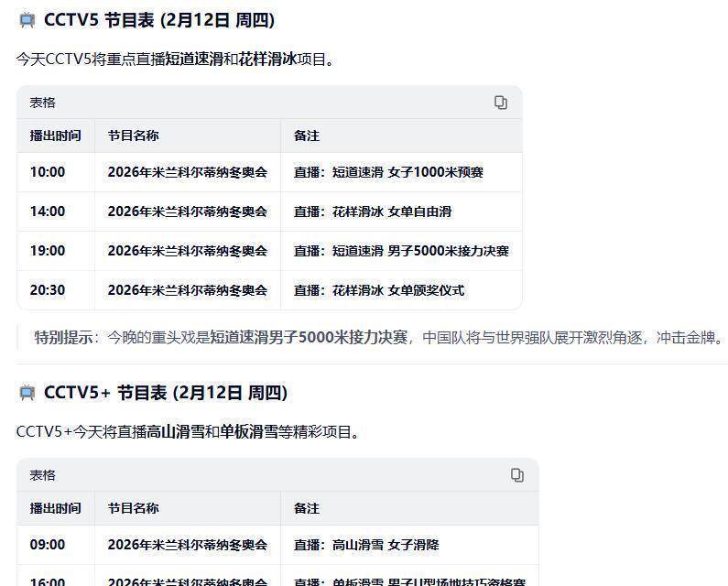The width and height of the screenshot is (728, 586).
Task: Copy the CCTV5+ schedule table
Action: tap(517, 475)
